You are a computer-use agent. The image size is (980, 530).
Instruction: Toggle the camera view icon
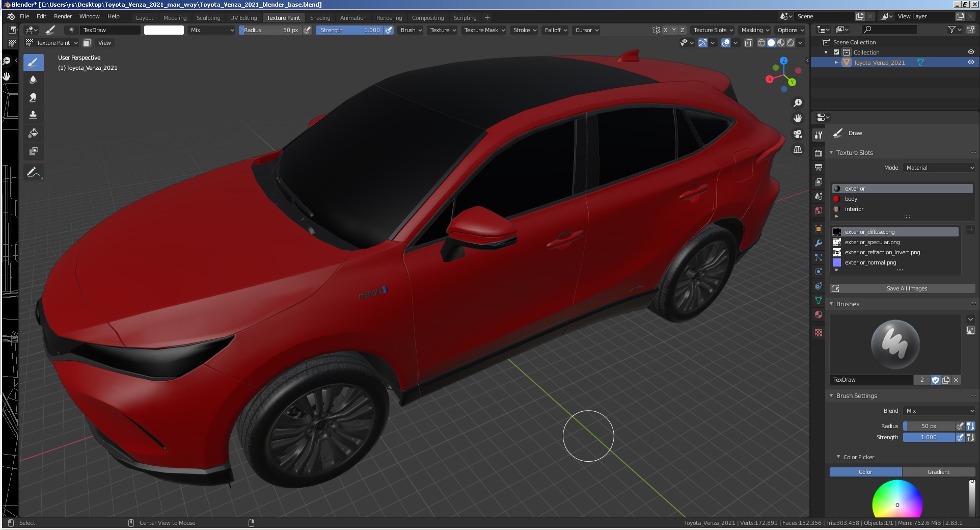pos(798,134)
